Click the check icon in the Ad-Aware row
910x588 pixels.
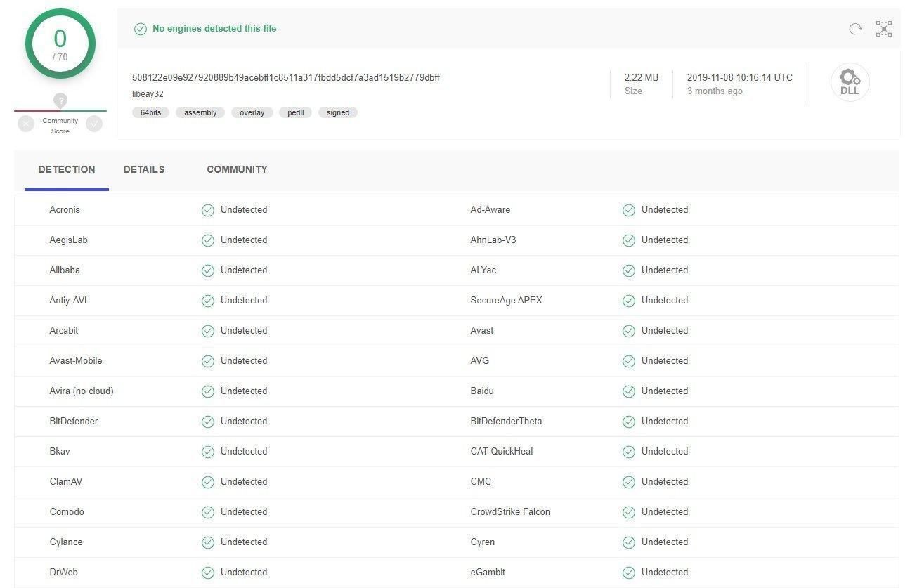point(629,210)
